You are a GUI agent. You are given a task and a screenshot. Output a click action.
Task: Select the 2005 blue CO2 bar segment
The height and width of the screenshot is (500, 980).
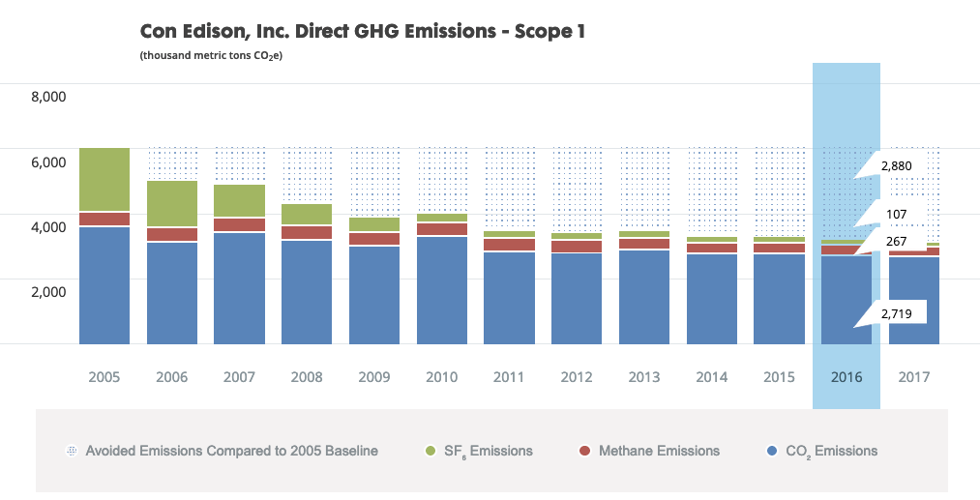pyautogui.click(x=104, y=285)
